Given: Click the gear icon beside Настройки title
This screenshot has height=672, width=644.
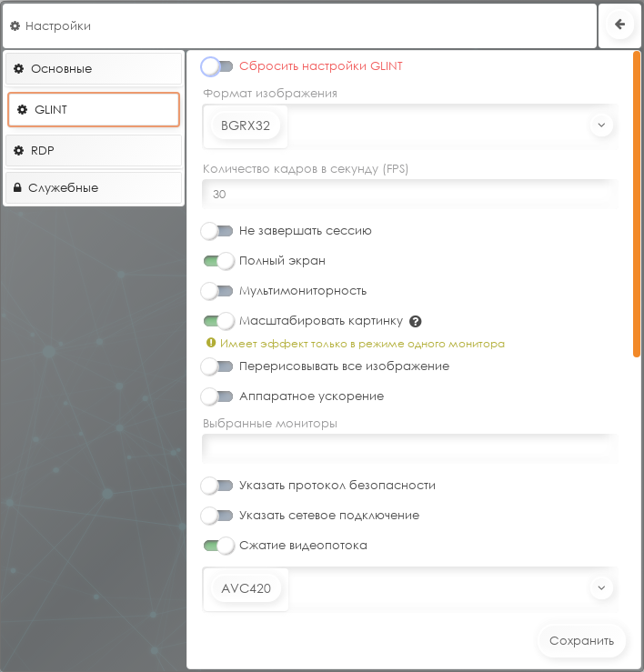Looking at the screenshot, I should coord(15,26).
